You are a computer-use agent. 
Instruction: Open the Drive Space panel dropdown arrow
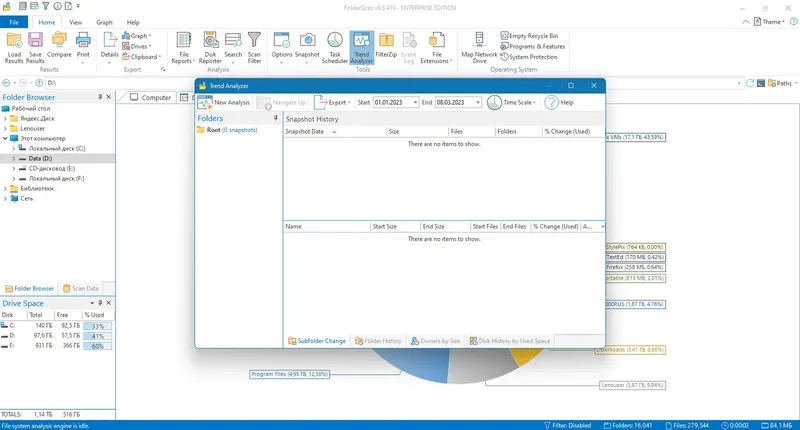click(92, 303)
